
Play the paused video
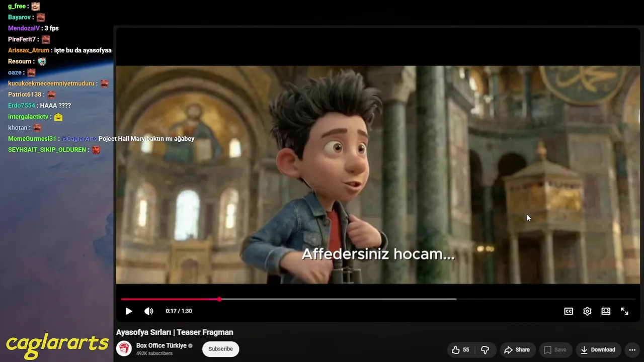coord(129,311)
